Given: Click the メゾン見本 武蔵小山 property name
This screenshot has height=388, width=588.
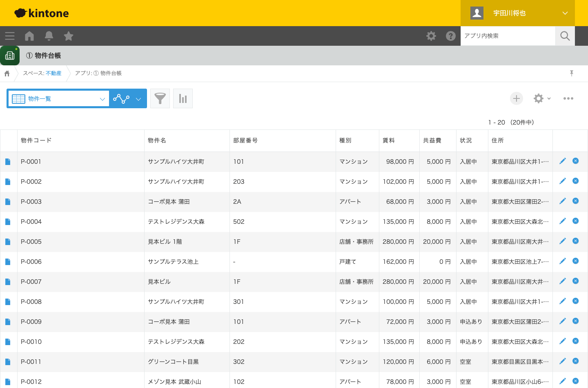Looking at the screenshot, I should 174,382.
